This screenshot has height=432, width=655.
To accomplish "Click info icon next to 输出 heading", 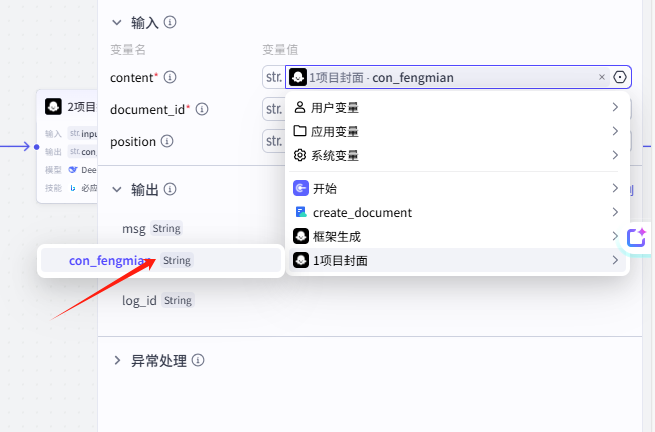I will tap(170, 189).
